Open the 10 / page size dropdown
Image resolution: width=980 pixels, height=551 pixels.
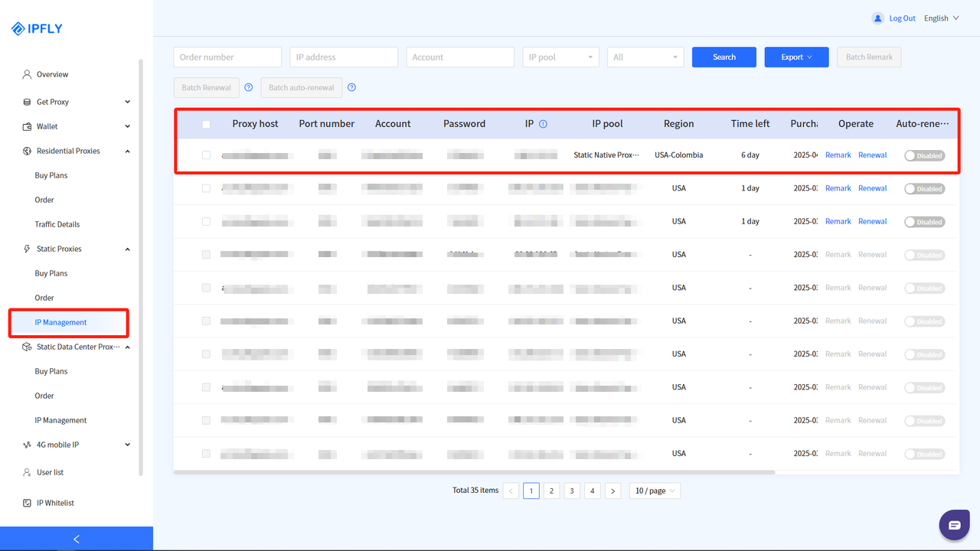[655, 491]
